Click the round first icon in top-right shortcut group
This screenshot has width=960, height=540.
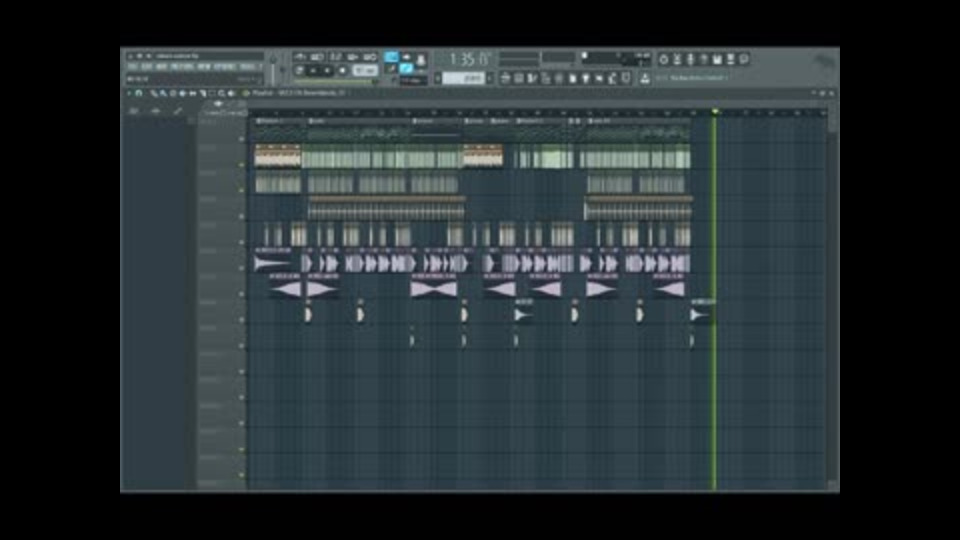coord(664,59)
